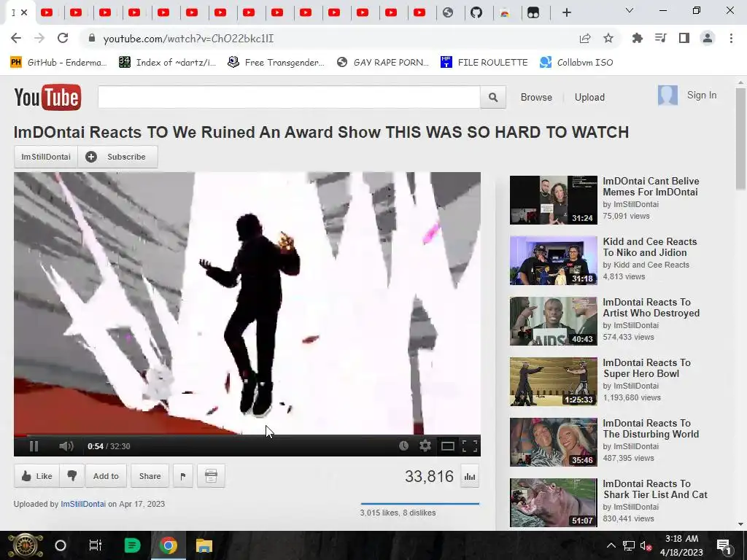This screenshot has height=560, width=747.
Task: Reload the current page
Action: (x=63, y=38)
